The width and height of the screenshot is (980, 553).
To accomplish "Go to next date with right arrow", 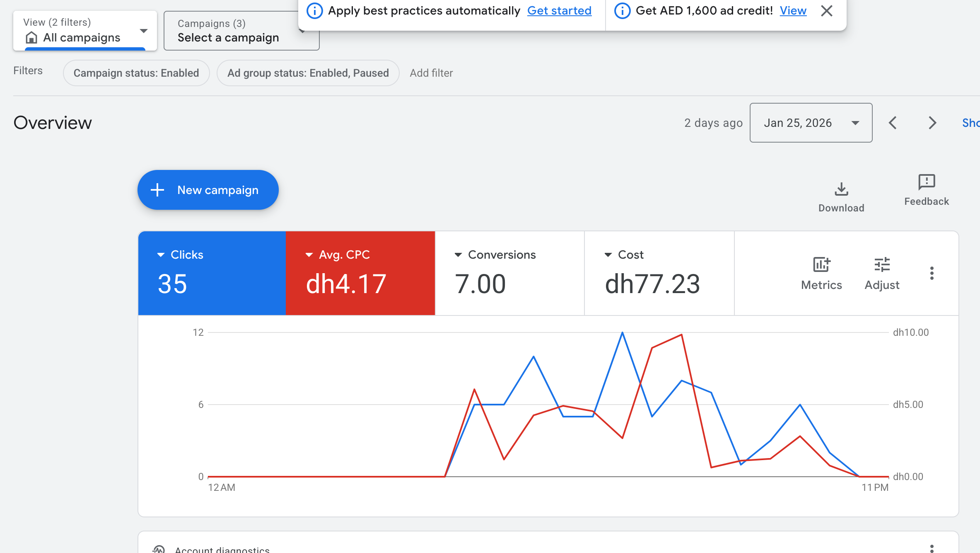I will [x=932, y=123].
